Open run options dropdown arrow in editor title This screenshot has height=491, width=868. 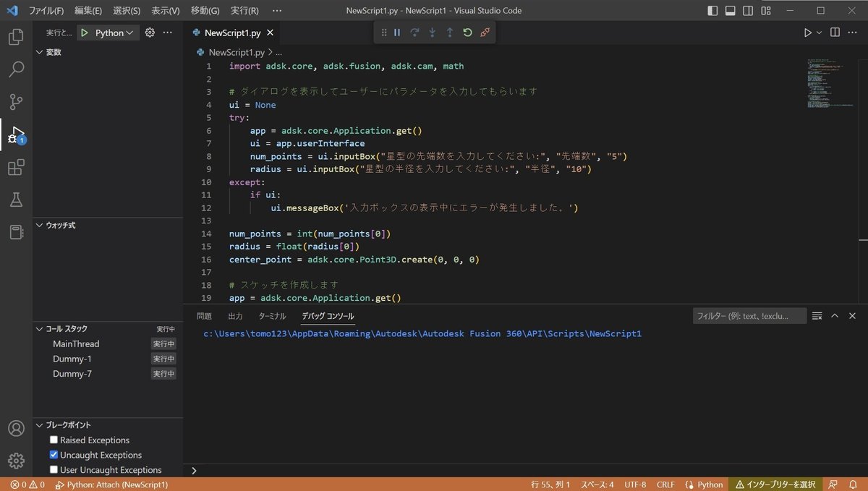[x=820, y=33]
